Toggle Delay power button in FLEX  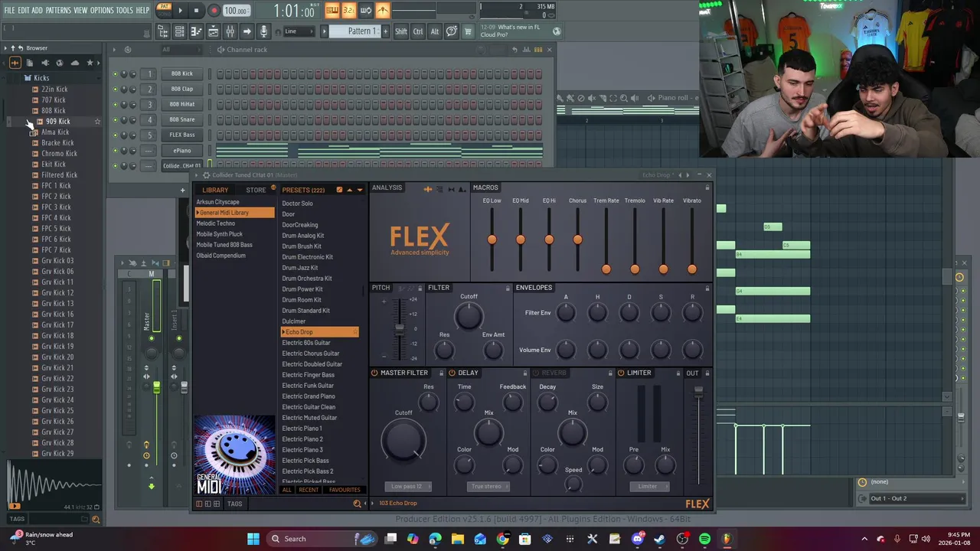coord(452,373)
